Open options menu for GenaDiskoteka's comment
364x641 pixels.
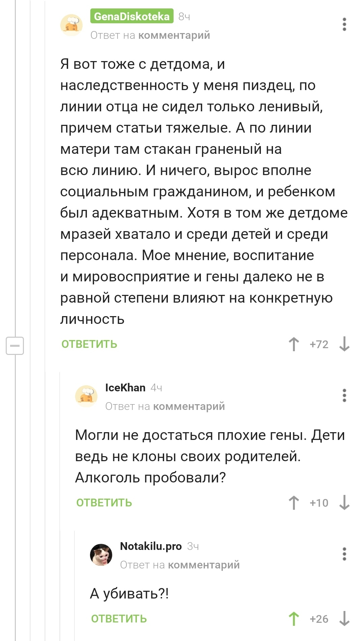[344, 24]
